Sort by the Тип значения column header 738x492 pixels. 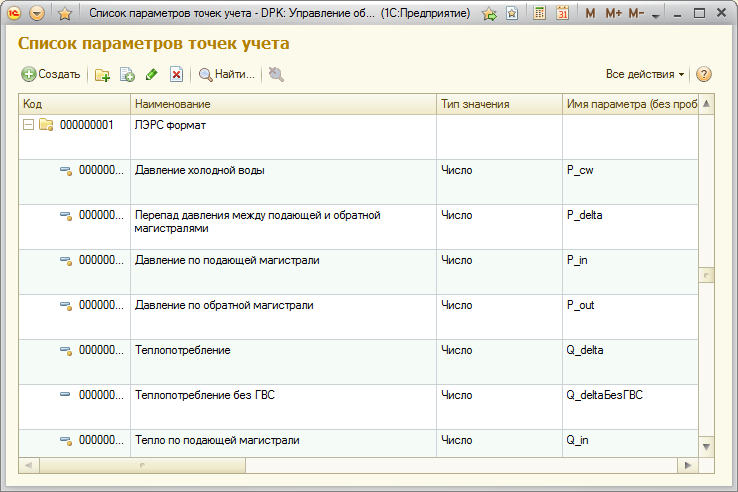[499, 104]
